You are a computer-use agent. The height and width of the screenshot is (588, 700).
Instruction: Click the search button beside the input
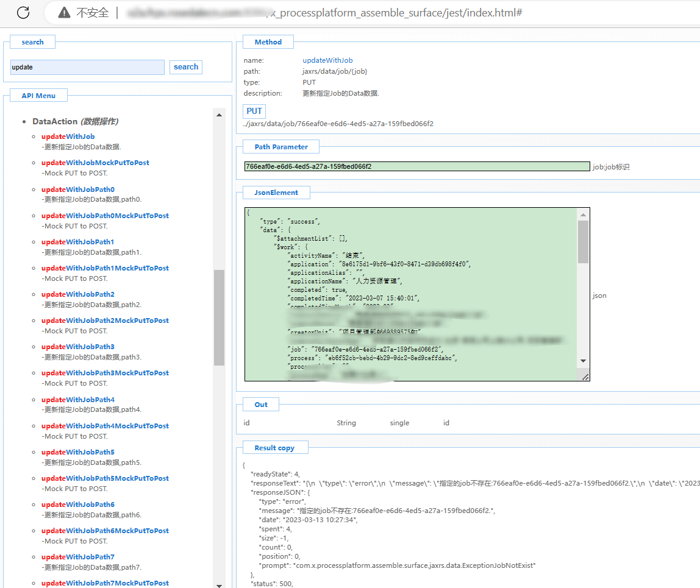coord(186,67)
